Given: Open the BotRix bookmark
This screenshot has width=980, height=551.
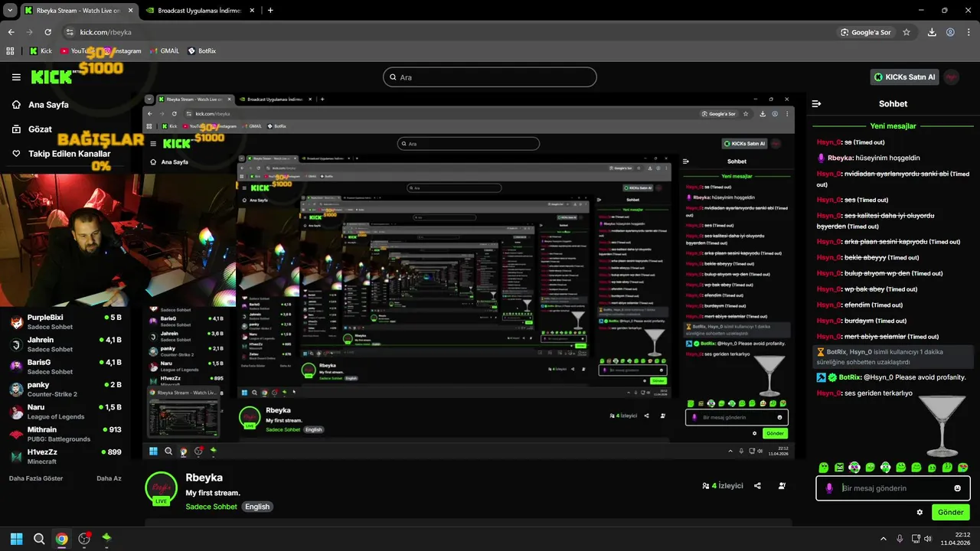Looking at the screenshot, I should tap(201, 51).
